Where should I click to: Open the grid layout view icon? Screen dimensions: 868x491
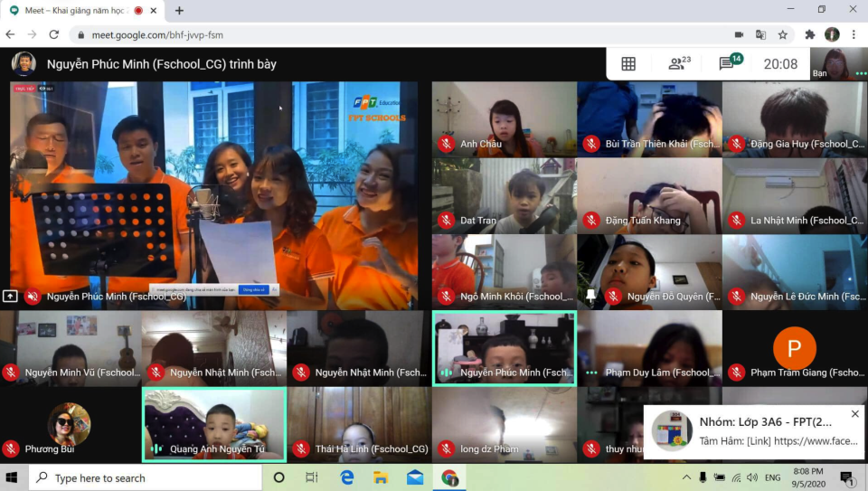coord(628,63)
